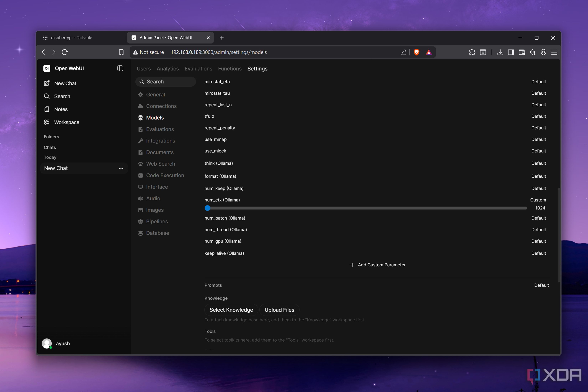Toggle the mirostat_eta Default value
This screenshot has height=392, width=588.
pos(538,81)
